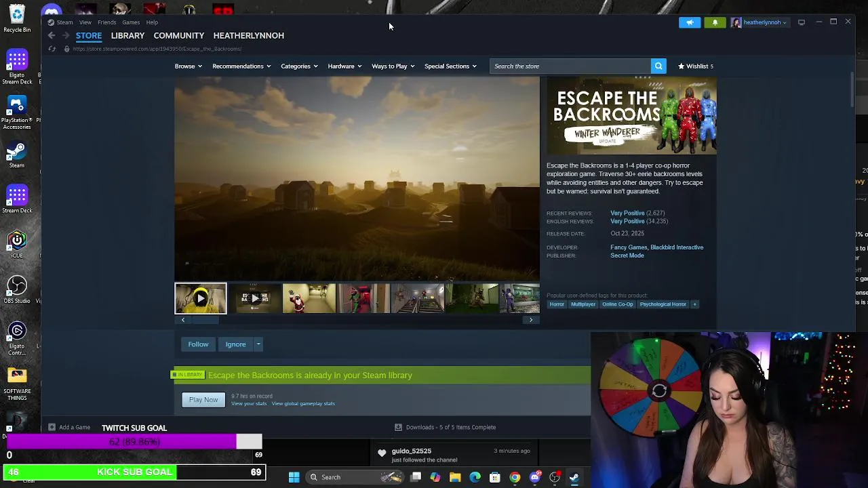Play the first trailer thumbnail in yellow
This screenshot has width=868, height=488.
[201, 298]
